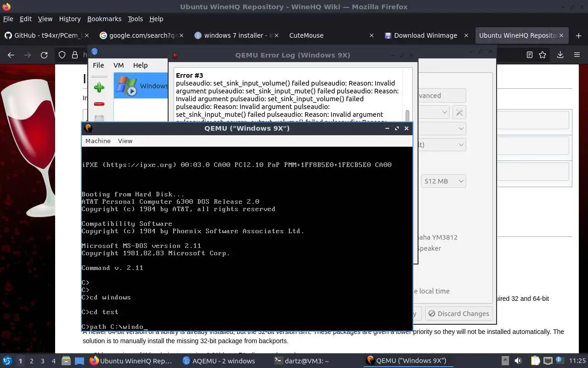Open file manager from taskbar launcher
Screen dimensions: 588x368
(x=66, y=361)
